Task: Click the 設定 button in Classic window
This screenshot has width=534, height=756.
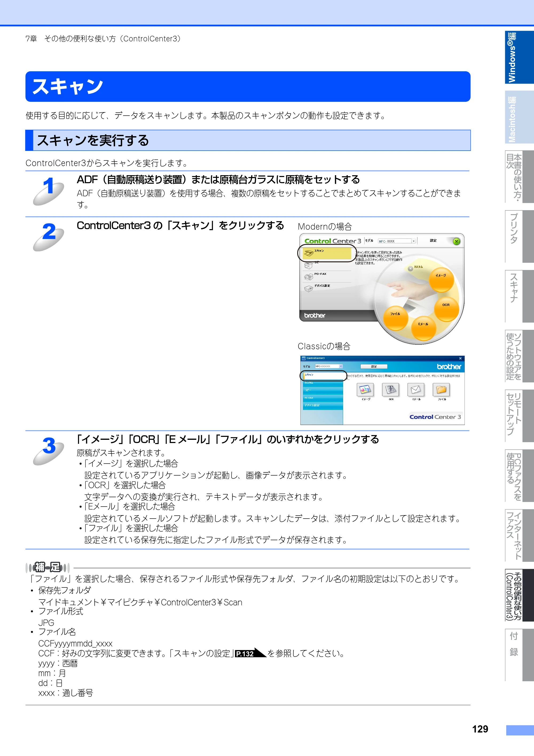Action: tap(374, 366)
